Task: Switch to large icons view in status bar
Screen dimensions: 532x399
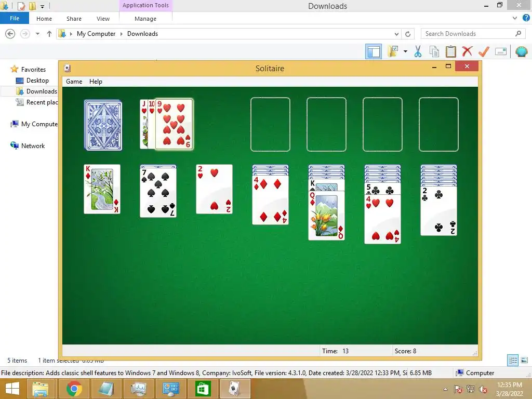Action: pos(525,360)
